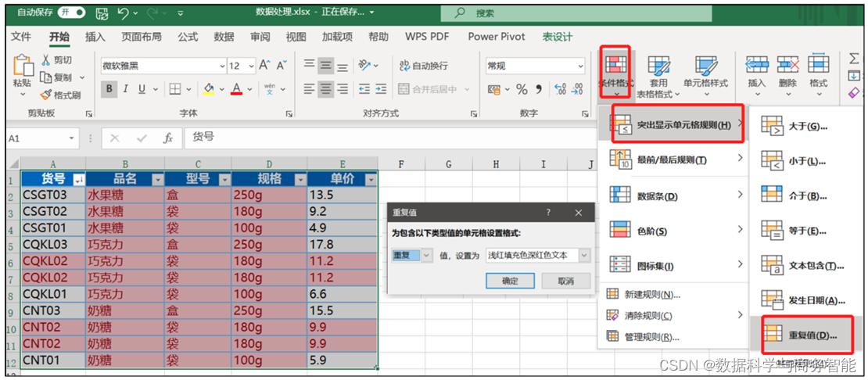Image resolution: width=868 pixels, height=380 pixels.
Task: Click the increase decimal icon
Action: [560, 89]
